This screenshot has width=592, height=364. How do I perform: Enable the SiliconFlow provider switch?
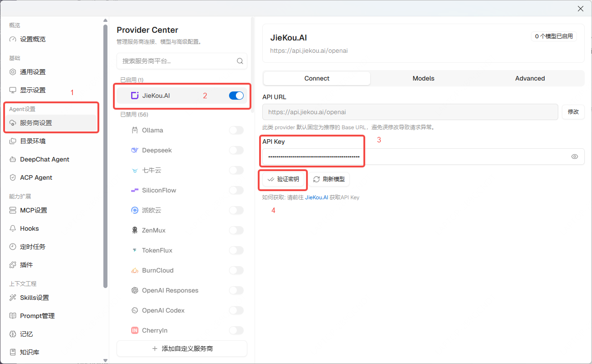(236, 190)
